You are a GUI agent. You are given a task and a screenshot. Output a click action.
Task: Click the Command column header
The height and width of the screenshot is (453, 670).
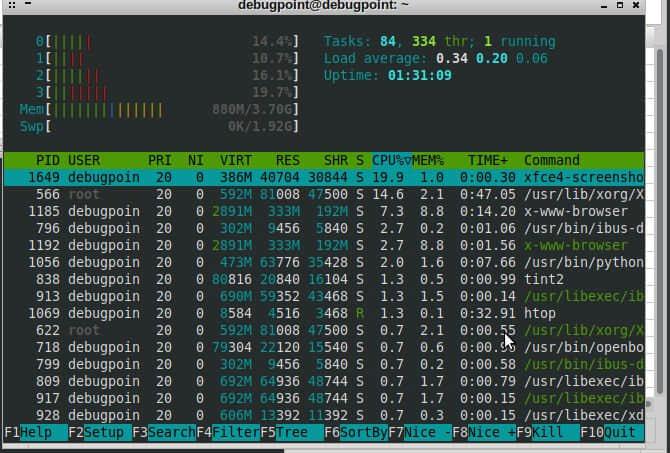point(551,160)
